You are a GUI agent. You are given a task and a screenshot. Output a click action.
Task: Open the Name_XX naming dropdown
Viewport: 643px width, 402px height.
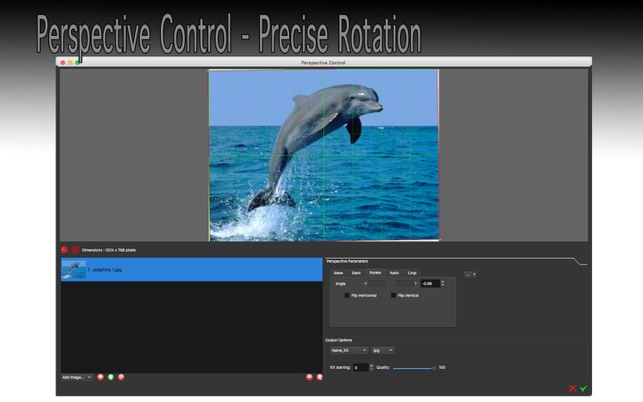349,350
